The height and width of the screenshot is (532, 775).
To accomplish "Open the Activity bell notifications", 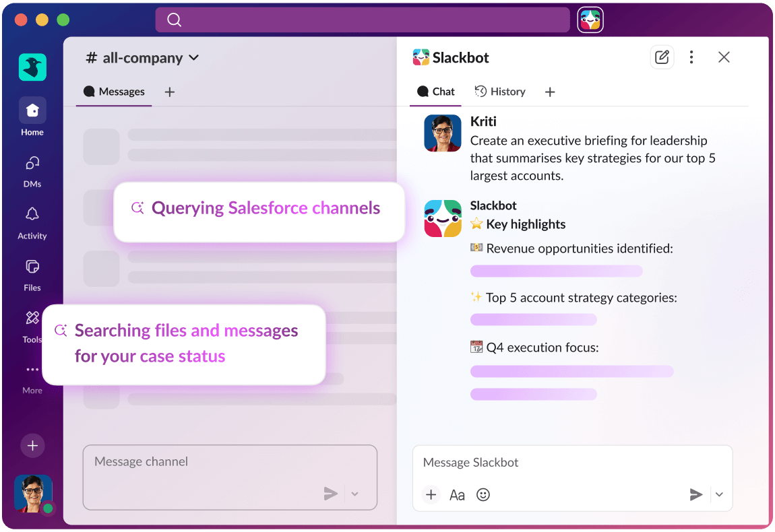I will tap(32, 215).
